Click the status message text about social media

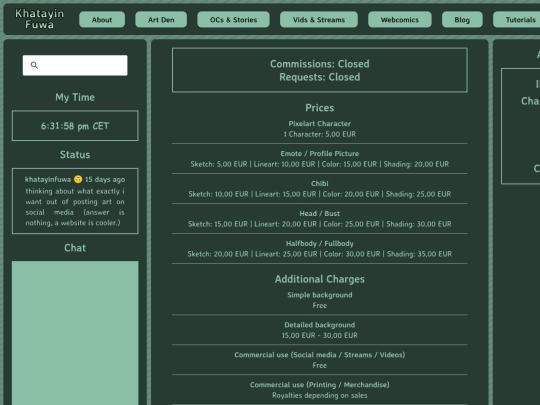coord(75,207)
